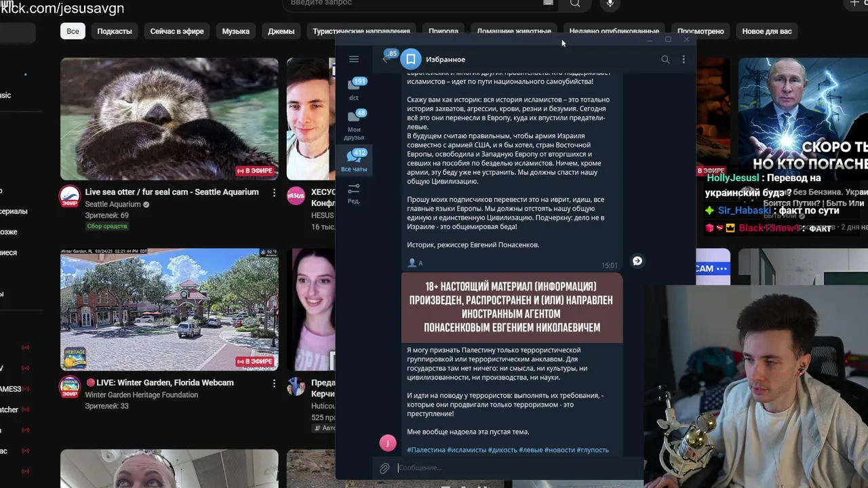Click hashtag #дикость
The width and height of the screenshot is (868, 488).
502,450
